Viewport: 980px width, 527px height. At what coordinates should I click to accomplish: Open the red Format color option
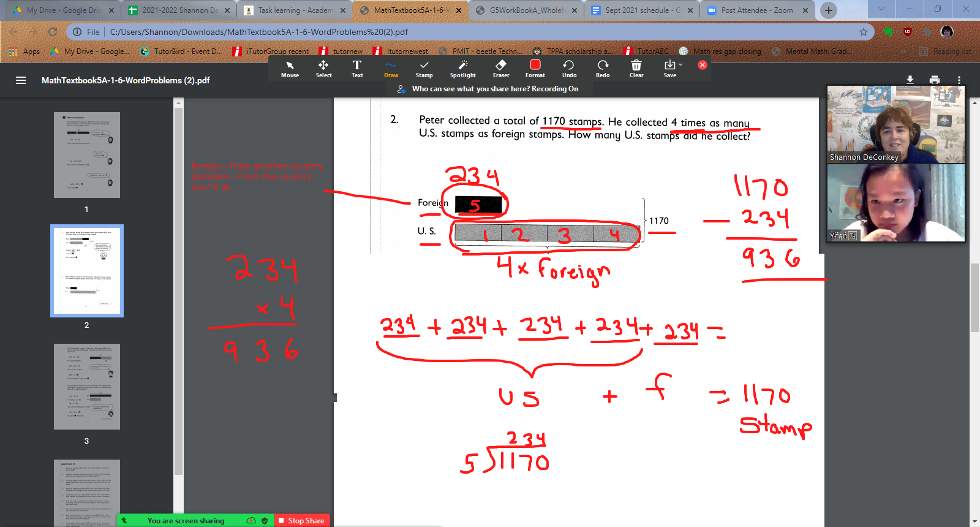[535, 69]
